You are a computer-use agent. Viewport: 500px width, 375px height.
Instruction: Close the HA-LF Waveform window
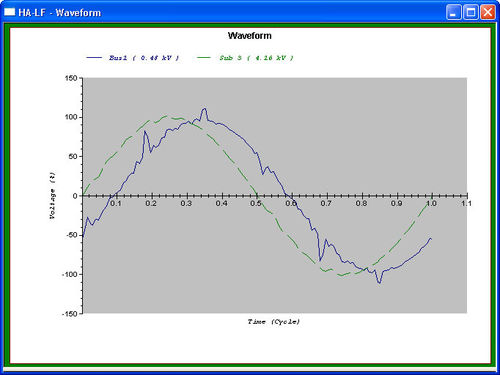[488, 13]
